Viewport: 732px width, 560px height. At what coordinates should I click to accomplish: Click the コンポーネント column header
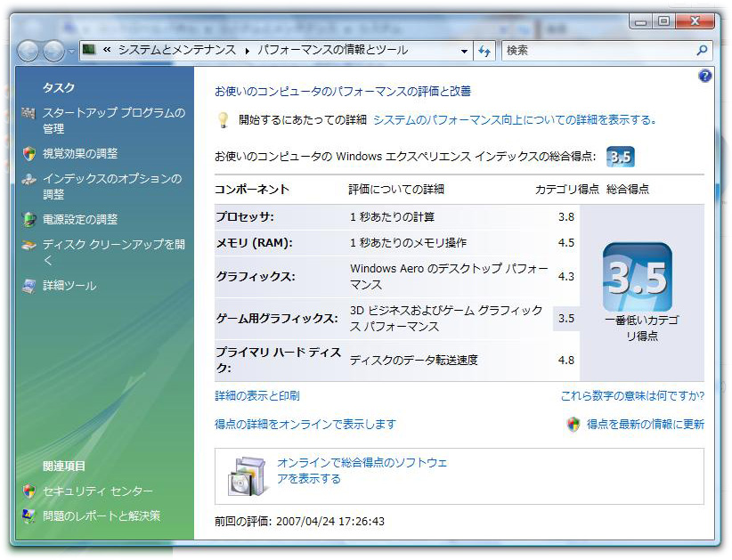click(x=252, y=189)
